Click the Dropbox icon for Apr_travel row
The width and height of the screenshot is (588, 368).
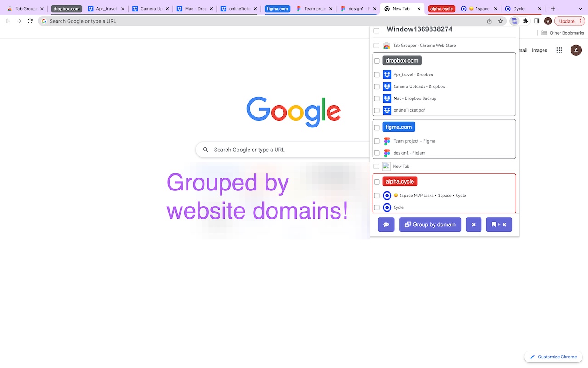click(387, 75)
